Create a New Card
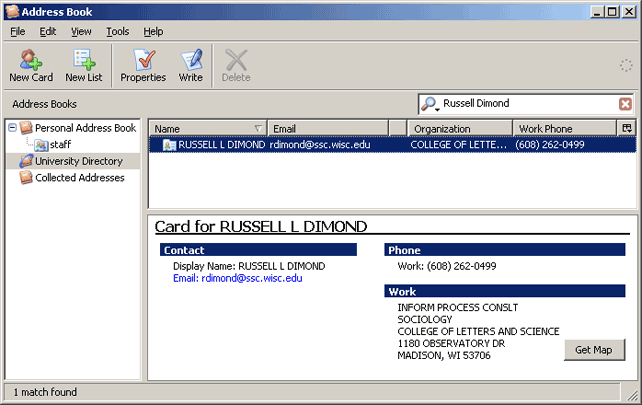The image size is (642, 405). (31, 66)
